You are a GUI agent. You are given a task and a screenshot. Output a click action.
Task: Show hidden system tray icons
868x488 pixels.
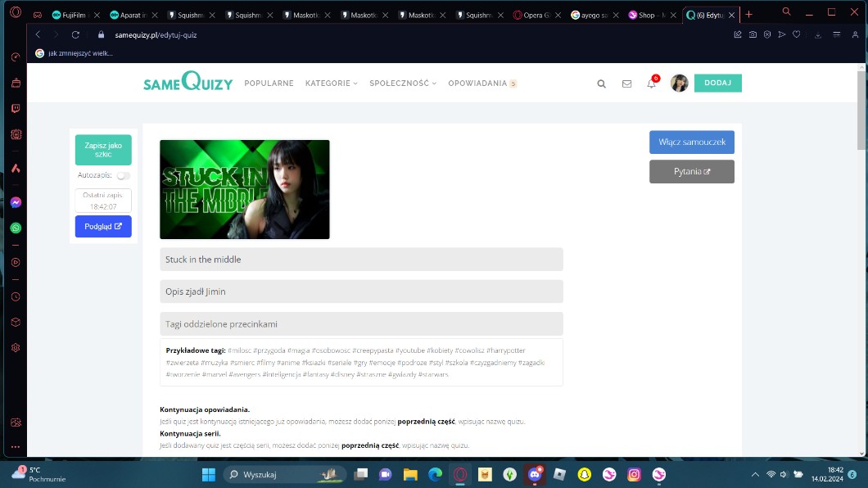pyautogui.click(x=755, y=474)
